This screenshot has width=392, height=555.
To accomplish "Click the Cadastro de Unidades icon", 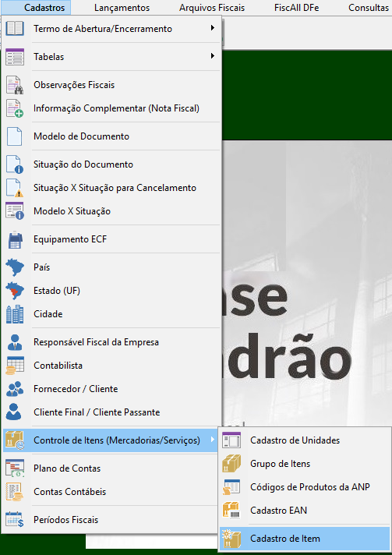I will 231,440.
